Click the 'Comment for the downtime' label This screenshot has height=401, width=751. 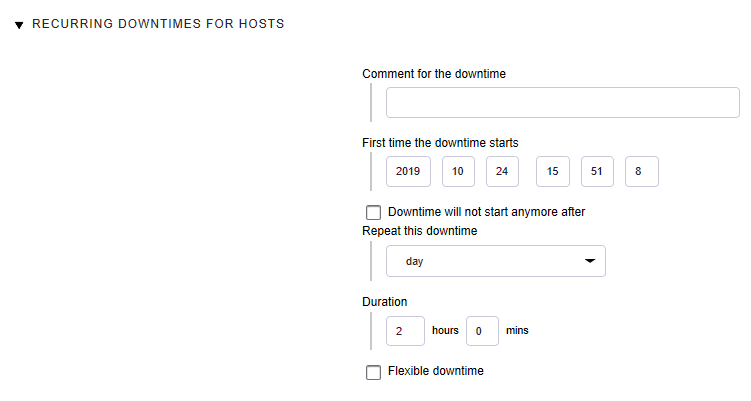(x=434, y=74)
